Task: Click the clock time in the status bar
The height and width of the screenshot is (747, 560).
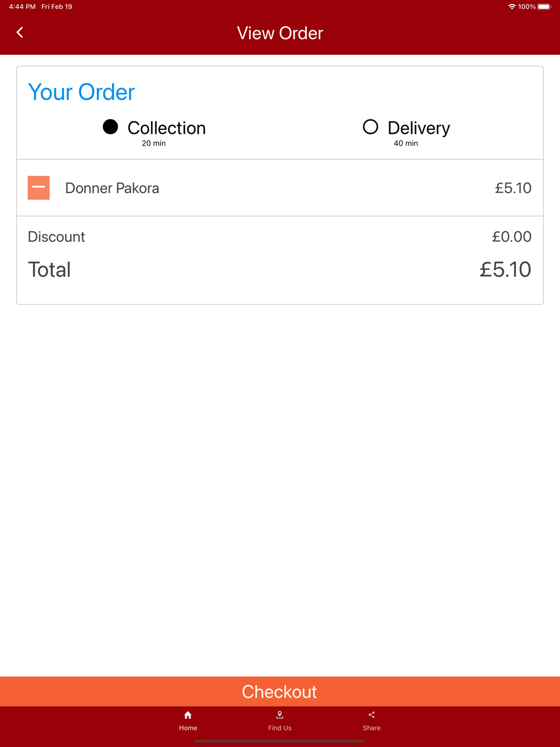Action: click(22, 7)
